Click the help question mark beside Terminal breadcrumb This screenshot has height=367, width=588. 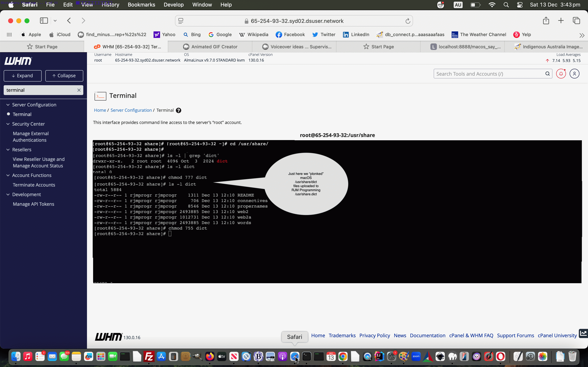[x=179, y=110]
